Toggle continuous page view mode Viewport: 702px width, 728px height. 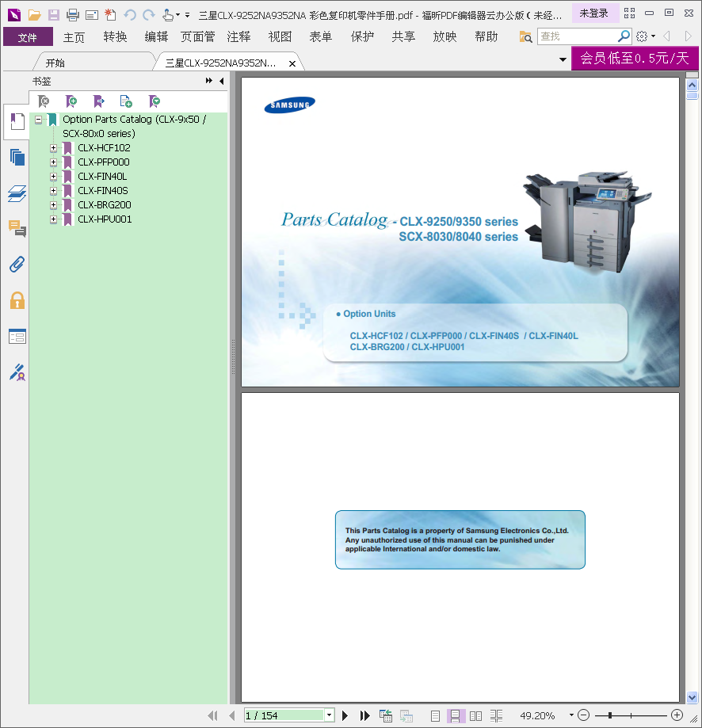tap(455, 716)
